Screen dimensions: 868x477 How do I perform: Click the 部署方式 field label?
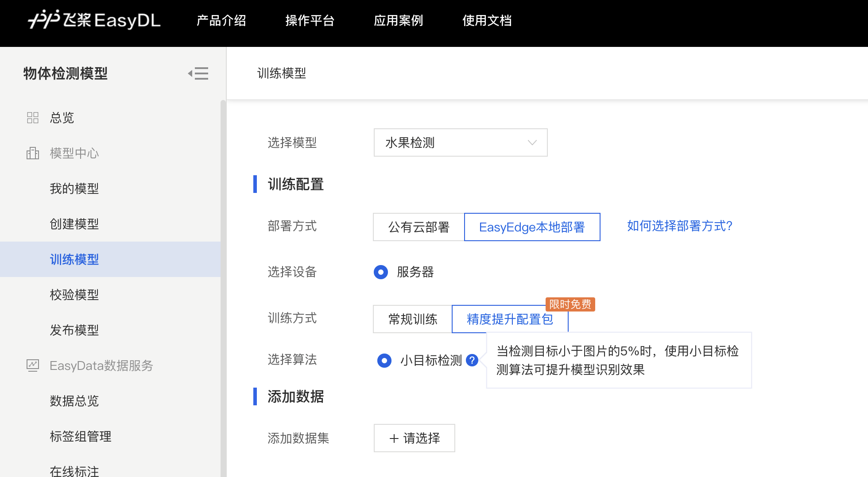coord(292,226)
